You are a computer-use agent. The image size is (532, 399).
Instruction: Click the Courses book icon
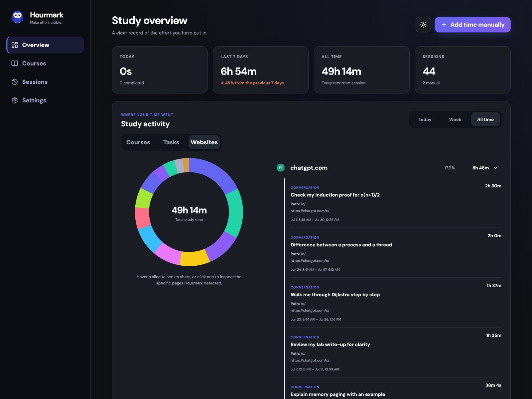tap(15, 64)
